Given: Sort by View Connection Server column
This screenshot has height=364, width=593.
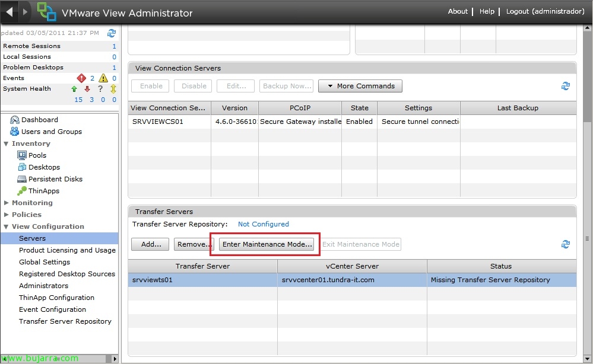Looking at the screenshot, I should [169, 108].
